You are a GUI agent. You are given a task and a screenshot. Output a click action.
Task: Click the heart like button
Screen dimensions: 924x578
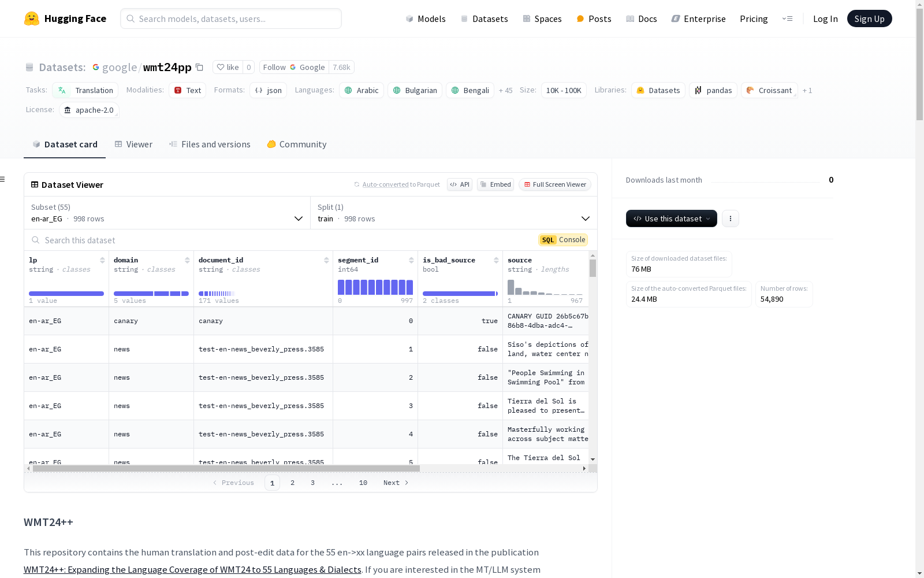(x=227, y=67)
